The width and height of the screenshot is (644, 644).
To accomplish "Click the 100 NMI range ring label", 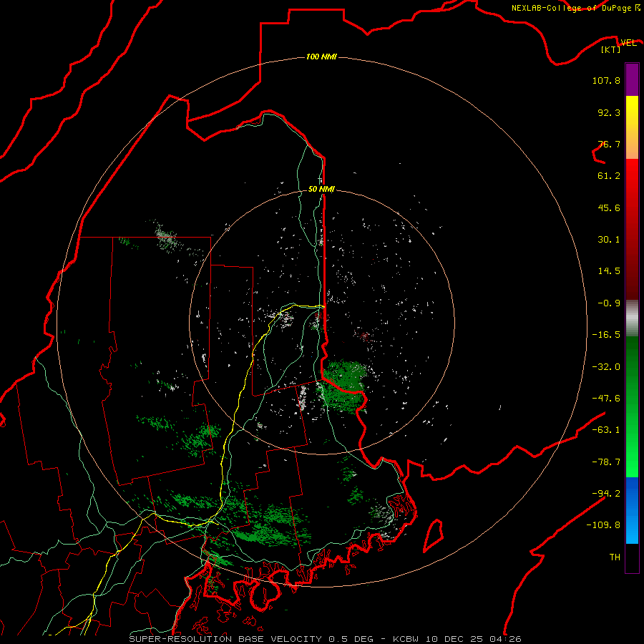I will tap(321, 57).
